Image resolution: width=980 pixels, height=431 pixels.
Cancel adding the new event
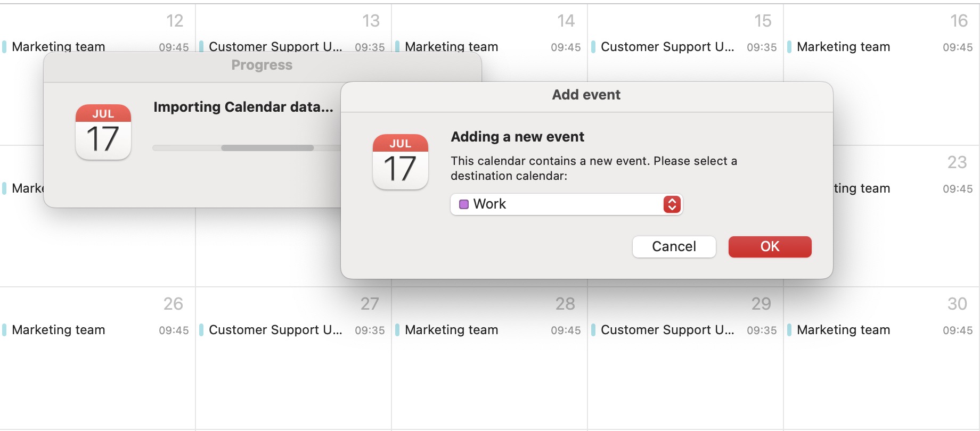674,247
